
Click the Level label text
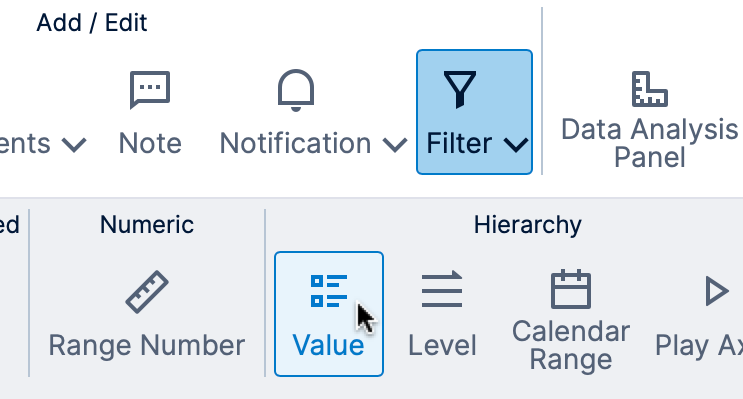point(442,345)
